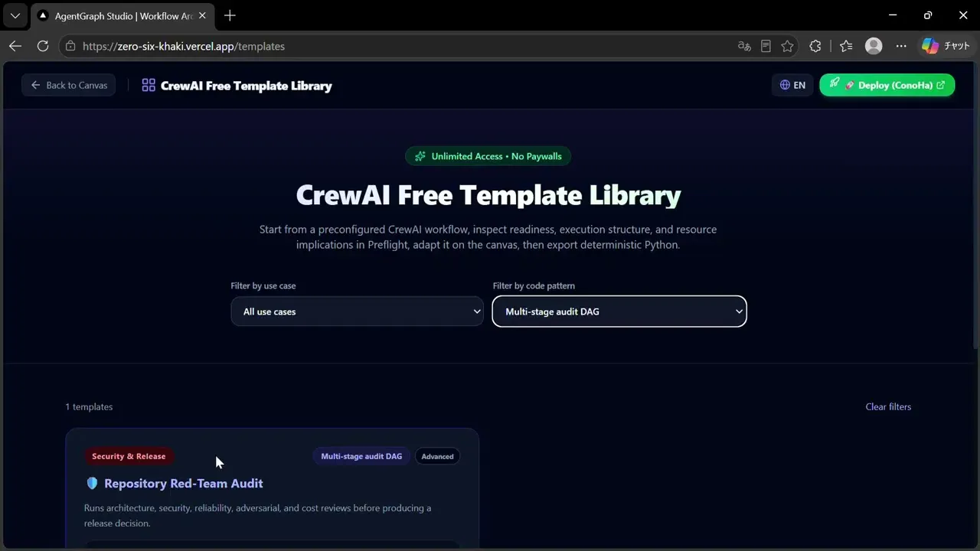Click the Clear filters link
The height and width of the screenshot is (551, 980).
[x=888, y=406]
